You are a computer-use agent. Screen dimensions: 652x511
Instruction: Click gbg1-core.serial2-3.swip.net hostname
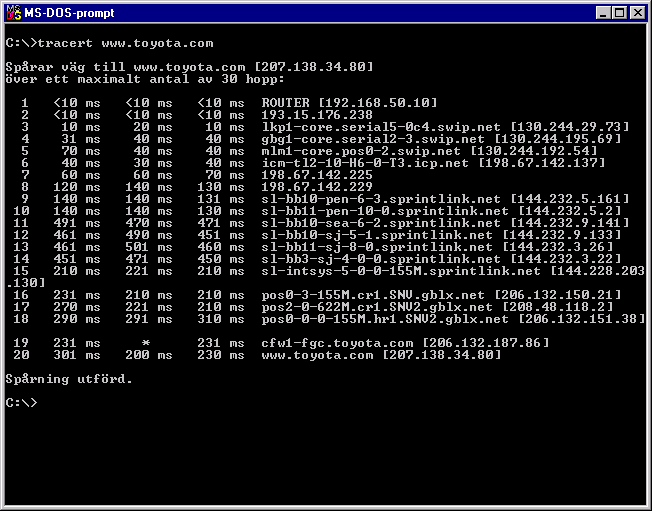[373, 139]
